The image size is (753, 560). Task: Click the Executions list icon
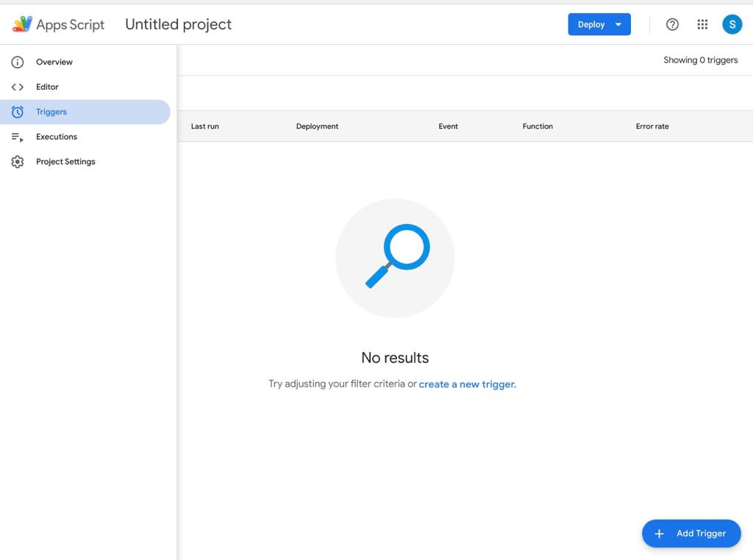[x=18, y=137]
